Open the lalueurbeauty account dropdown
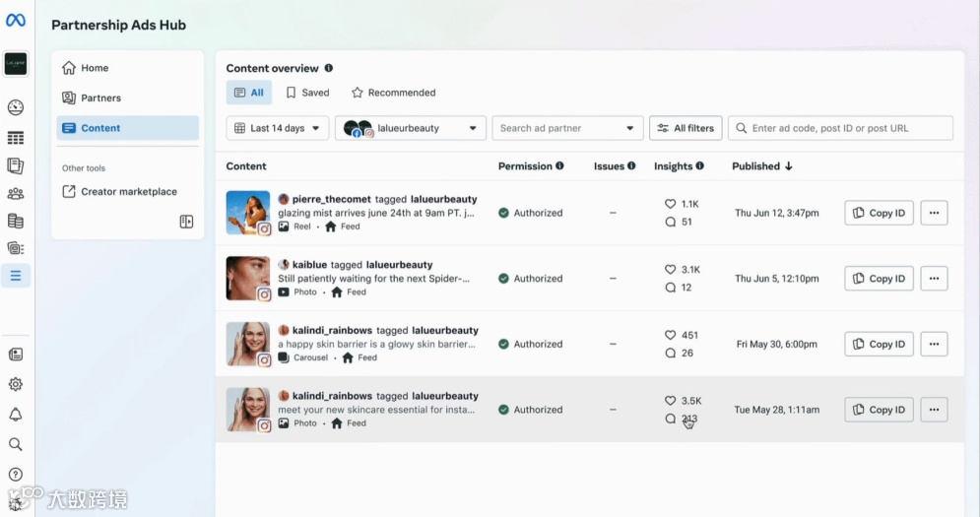The width and height of the screenshot is (980, 517). tap(411, 128)
